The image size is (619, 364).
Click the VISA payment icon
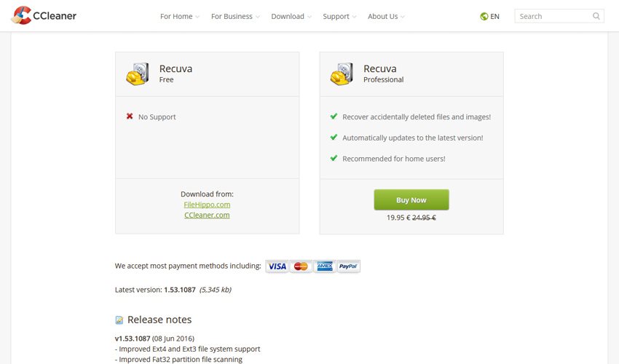(x=277, y=266)
